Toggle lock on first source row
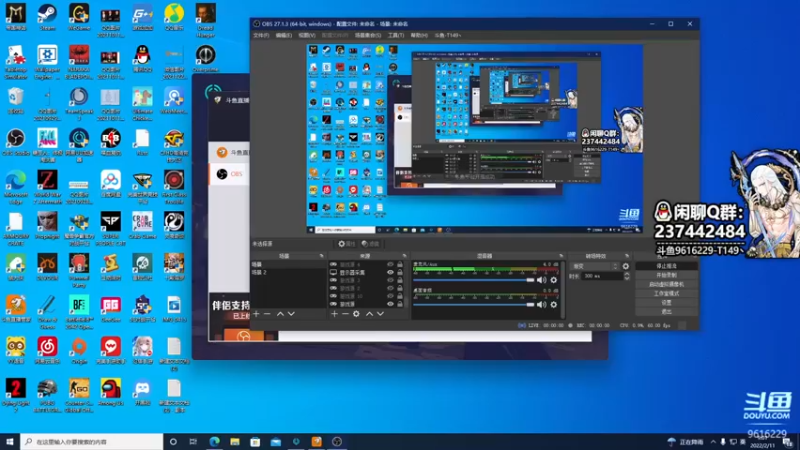The image size is (800, 450). (399, 264)
